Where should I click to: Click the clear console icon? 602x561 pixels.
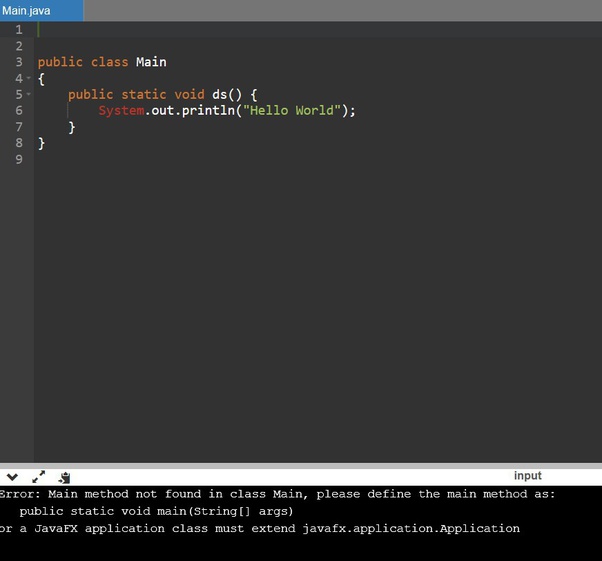click(64, 477)
